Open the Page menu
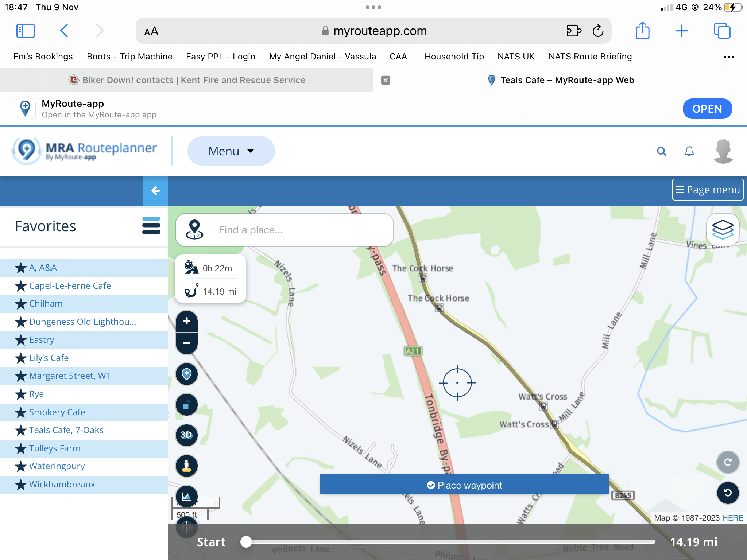The width and height of the screenshot is (747, 560). click(x=708, y=190)
